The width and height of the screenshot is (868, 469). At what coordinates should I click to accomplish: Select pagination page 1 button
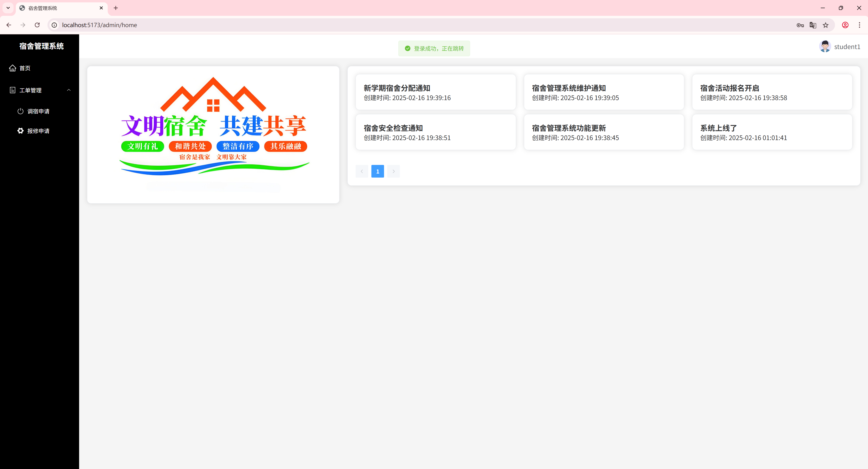pos(377,171)
